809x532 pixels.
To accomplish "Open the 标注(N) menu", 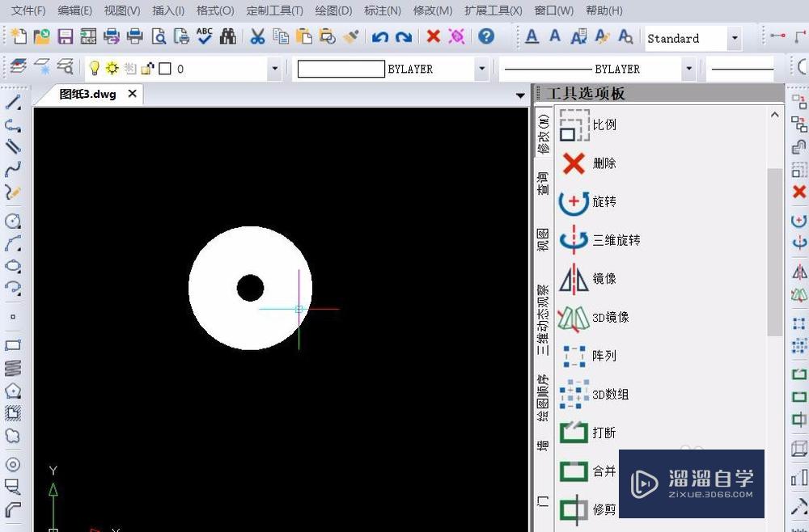I will point(383,11).
